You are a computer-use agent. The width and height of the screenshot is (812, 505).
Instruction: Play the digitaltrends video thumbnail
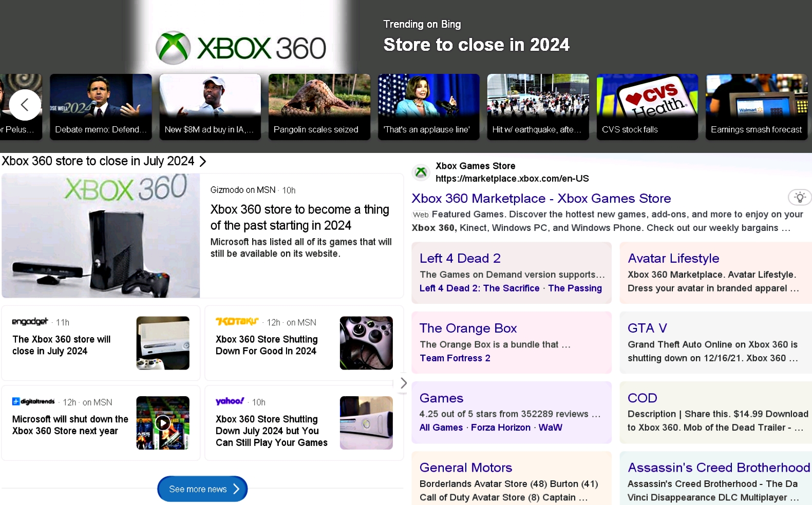(x=163, y=423)
